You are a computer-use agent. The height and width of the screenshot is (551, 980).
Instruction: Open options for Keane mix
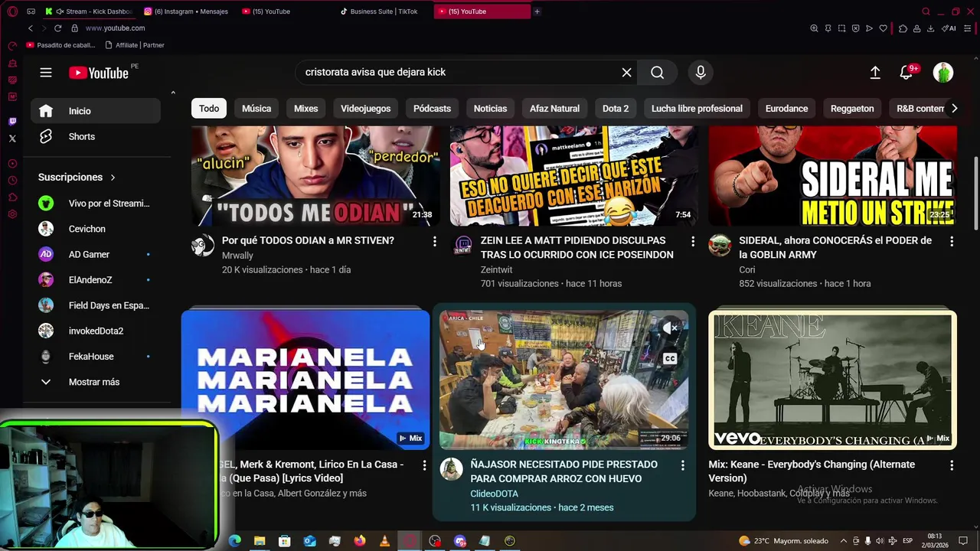pos(952,465)
